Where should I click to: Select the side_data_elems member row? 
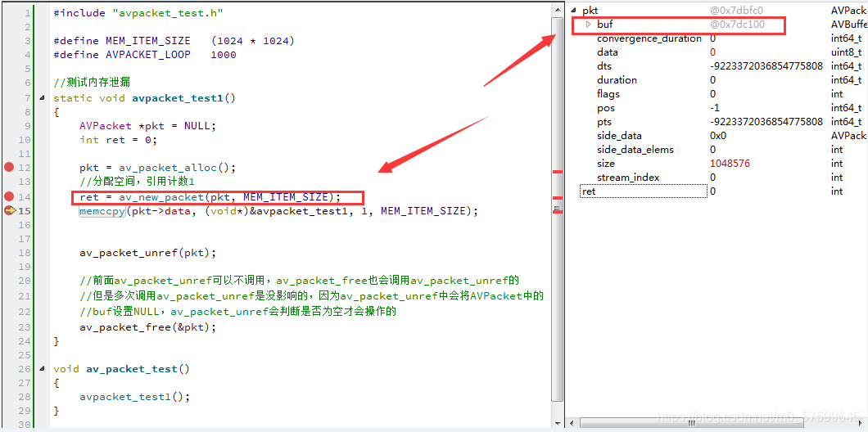(x=718, y=150)
